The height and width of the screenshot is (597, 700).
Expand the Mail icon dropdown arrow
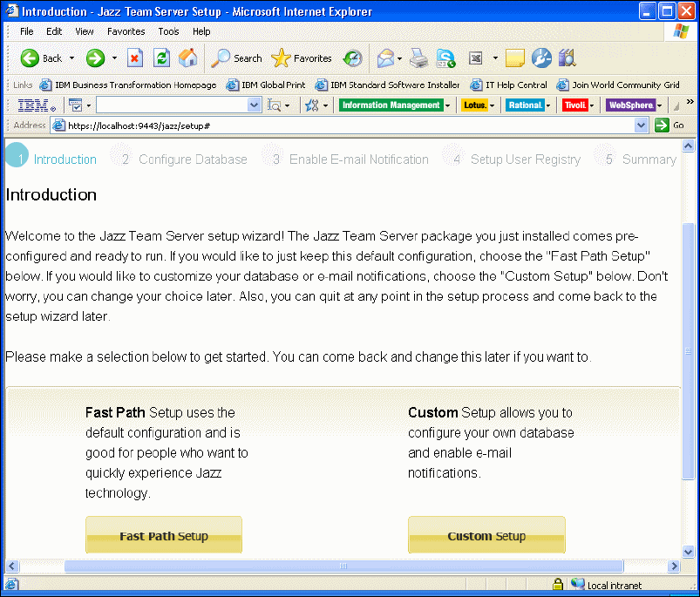pos(399,58)
